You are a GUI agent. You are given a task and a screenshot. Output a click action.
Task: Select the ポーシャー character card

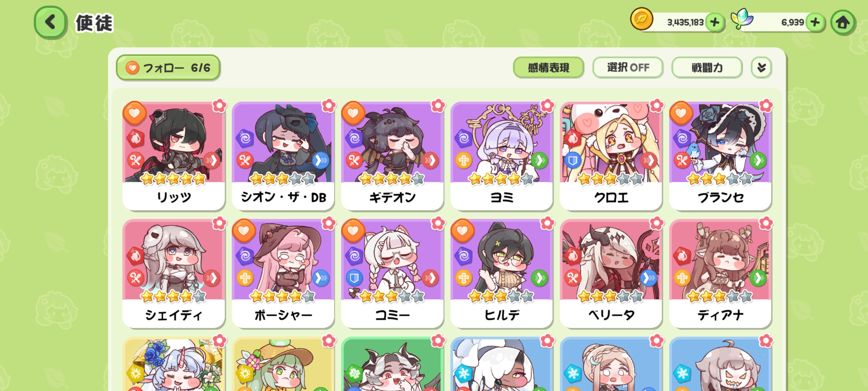pyautogui.click(x=283, y=274)
